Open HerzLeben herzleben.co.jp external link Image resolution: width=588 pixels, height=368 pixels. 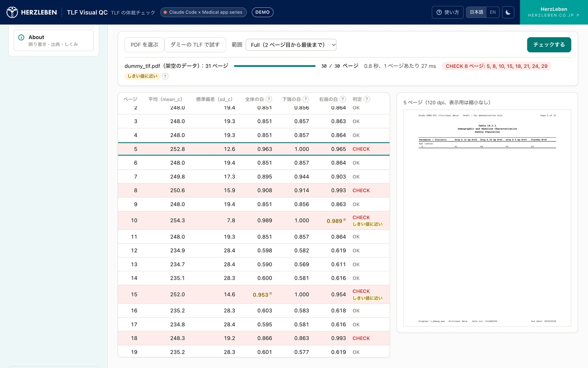[554, 12]
